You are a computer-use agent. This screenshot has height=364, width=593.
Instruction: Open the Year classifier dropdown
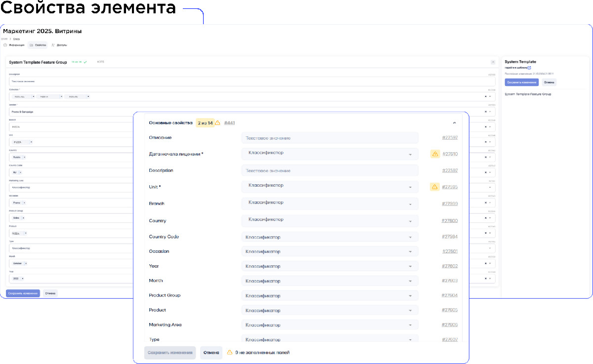[x=330, y=266]
